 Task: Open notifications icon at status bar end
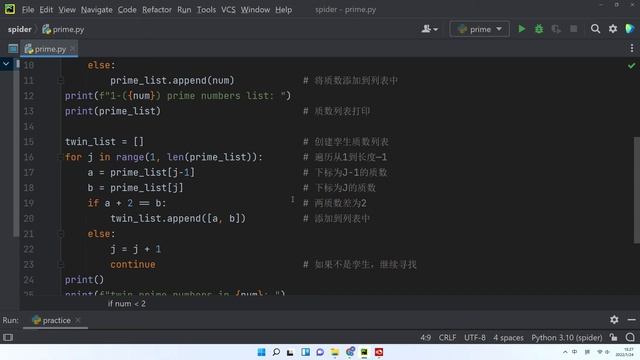630,337
